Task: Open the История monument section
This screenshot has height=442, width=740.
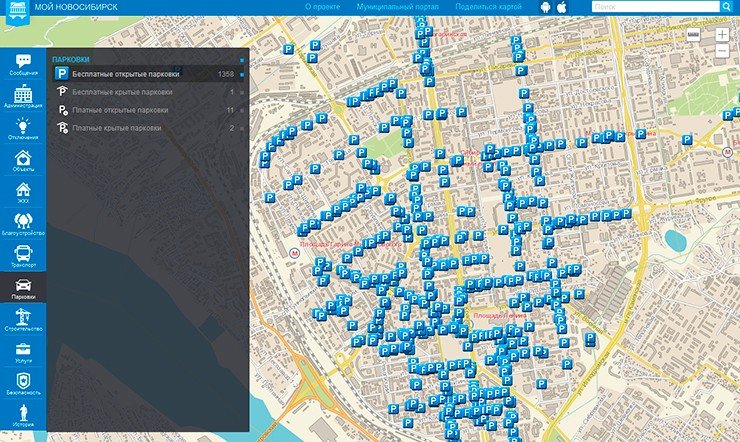Action: (23, 415)
